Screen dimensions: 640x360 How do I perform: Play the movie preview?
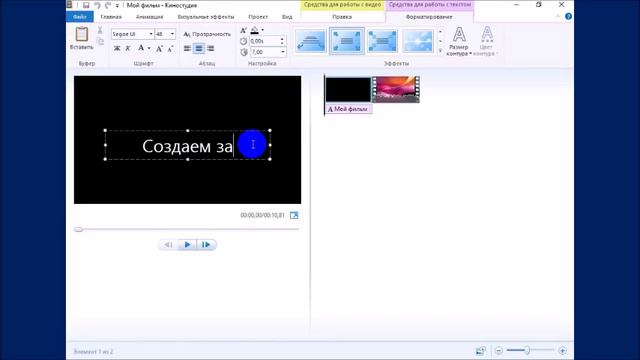point(187,245)
